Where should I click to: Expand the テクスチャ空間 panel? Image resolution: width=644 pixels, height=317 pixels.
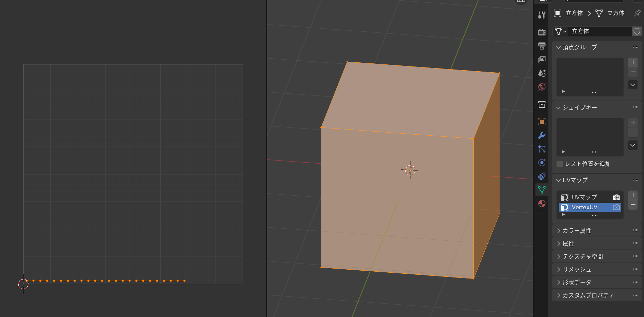coord(597,257)
